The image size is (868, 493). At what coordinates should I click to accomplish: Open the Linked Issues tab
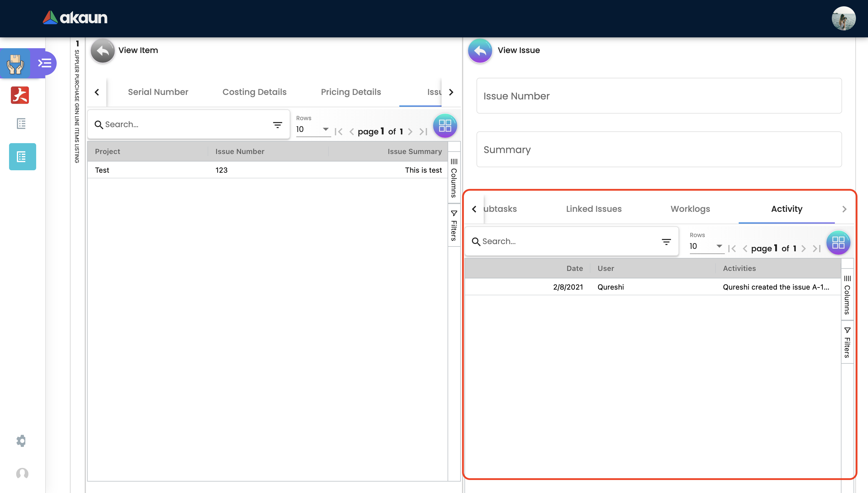(x=593, y=209)
